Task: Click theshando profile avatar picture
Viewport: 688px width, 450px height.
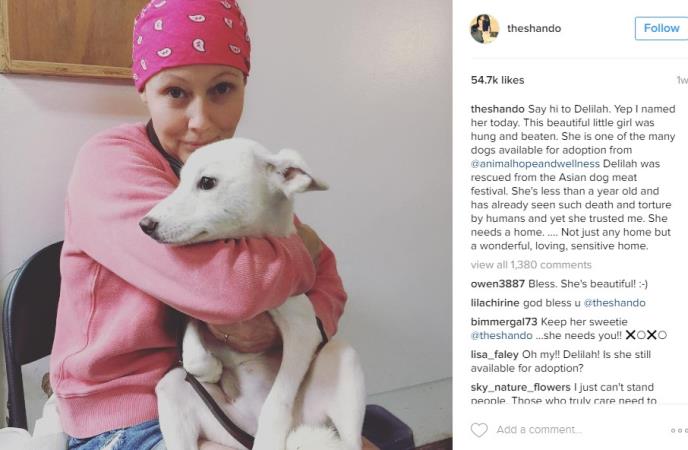Action: [484, 29]
